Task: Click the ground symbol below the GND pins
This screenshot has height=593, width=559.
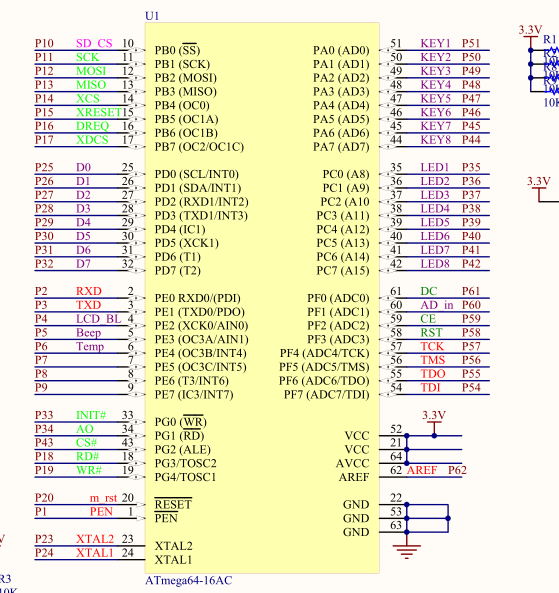Action: [x=407, y=552]
